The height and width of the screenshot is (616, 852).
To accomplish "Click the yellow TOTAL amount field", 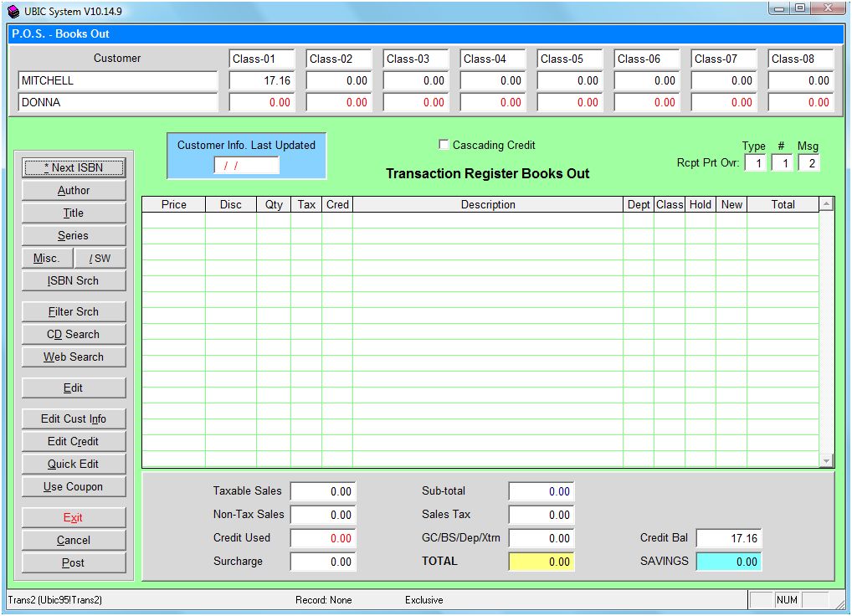I will pyautogui.click(x=541, y=561).
